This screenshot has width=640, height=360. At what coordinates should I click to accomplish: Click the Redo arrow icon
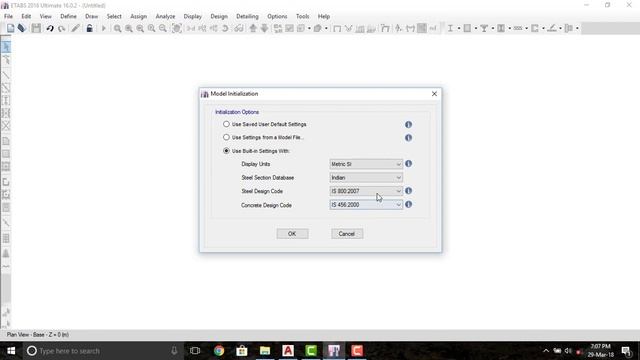(x=62, y=28)
